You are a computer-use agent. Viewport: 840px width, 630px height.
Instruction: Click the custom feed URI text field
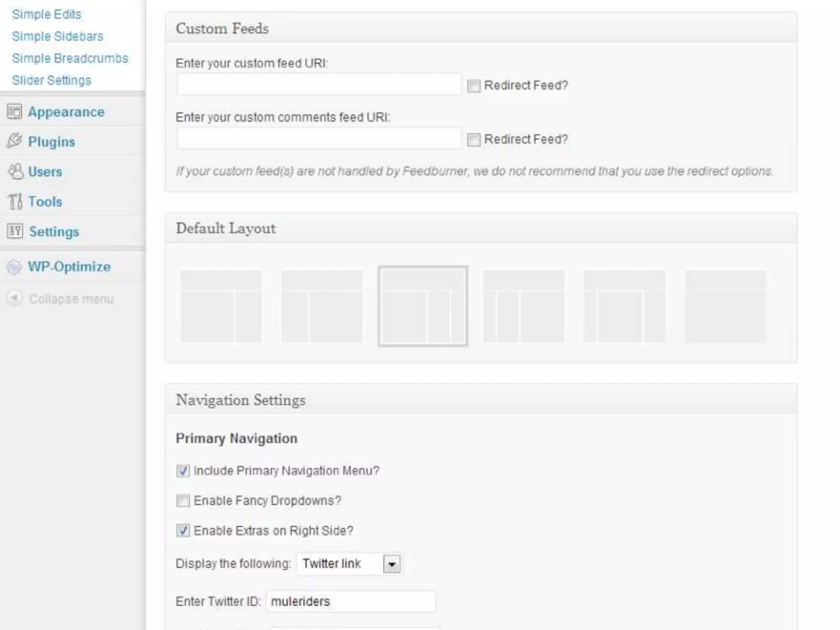click(x=319, y=85)
